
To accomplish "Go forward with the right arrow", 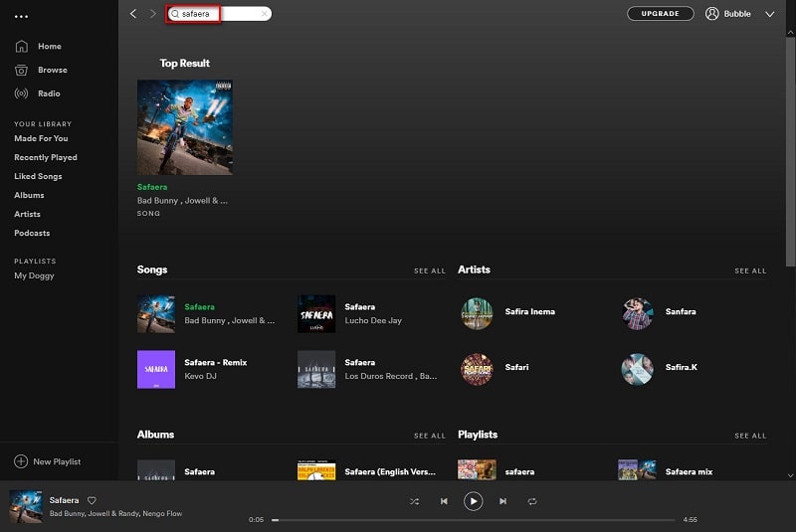I will click(x=153, y=14).
